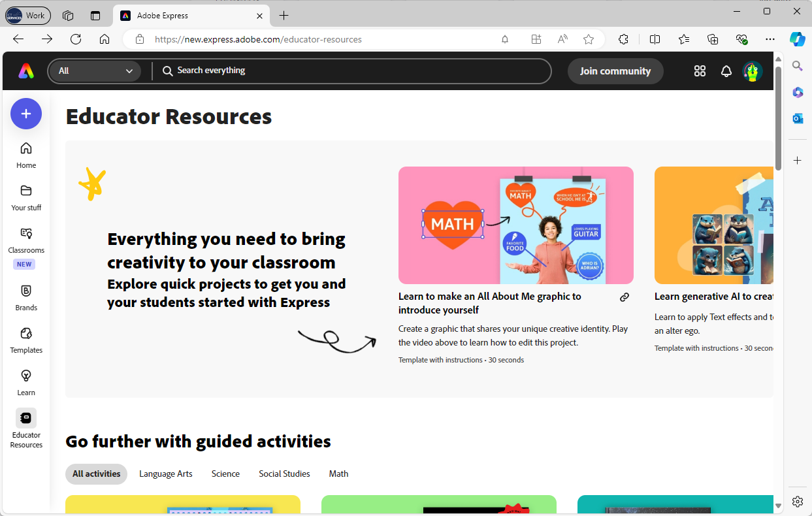
Task: Click the Search everything field
Action: [353, 71]
